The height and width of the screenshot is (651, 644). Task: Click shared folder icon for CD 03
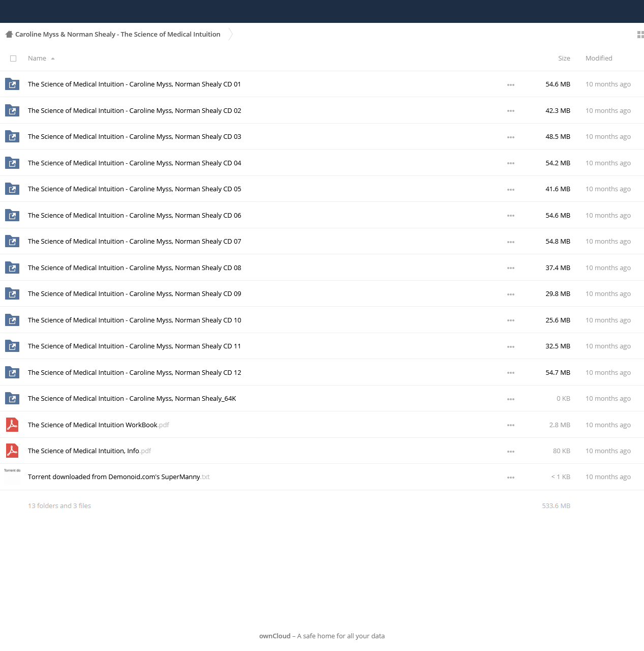(x=12, y=137)
